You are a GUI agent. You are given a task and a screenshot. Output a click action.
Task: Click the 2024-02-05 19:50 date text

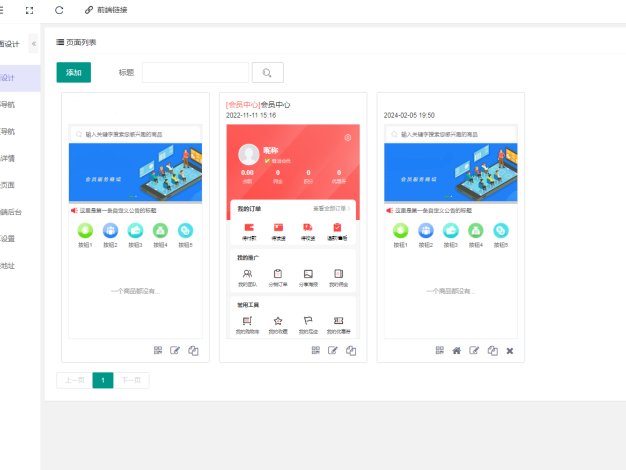pos(409,115)
